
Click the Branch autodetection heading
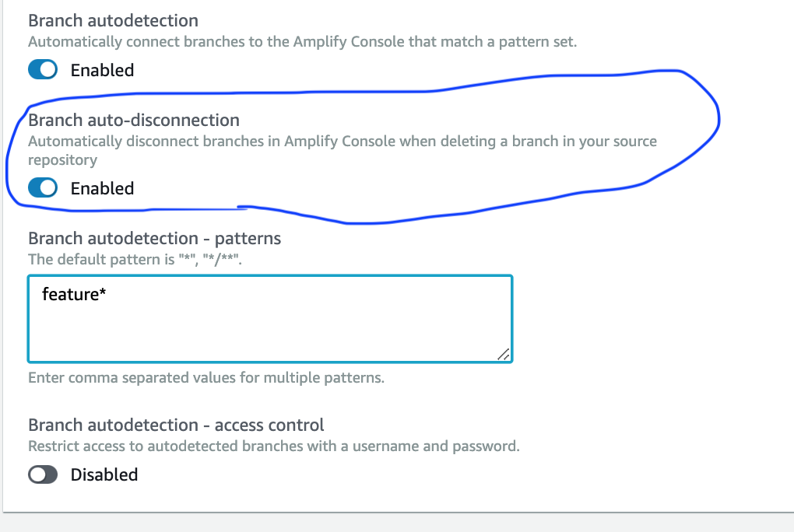pyautogui.click(x=113, y=20)
